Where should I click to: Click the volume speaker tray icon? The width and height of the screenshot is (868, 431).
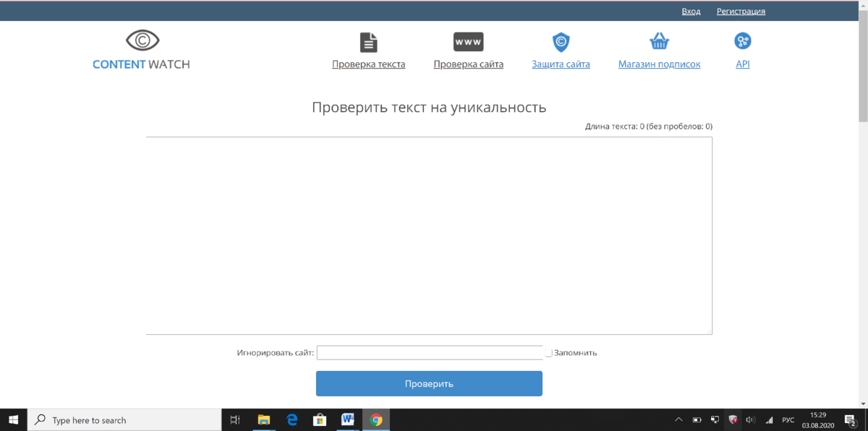(x=751, y=419)
